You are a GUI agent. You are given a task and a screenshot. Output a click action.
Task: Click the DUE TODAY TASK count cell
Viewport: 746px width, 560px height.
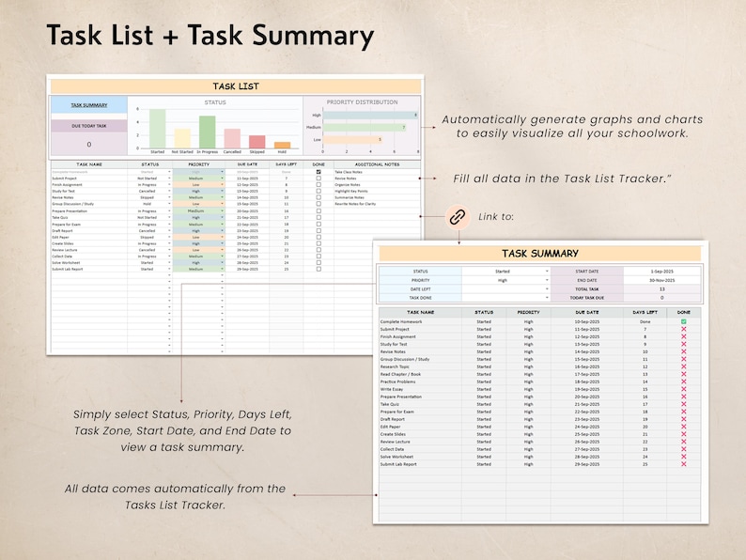pos(89,144)
